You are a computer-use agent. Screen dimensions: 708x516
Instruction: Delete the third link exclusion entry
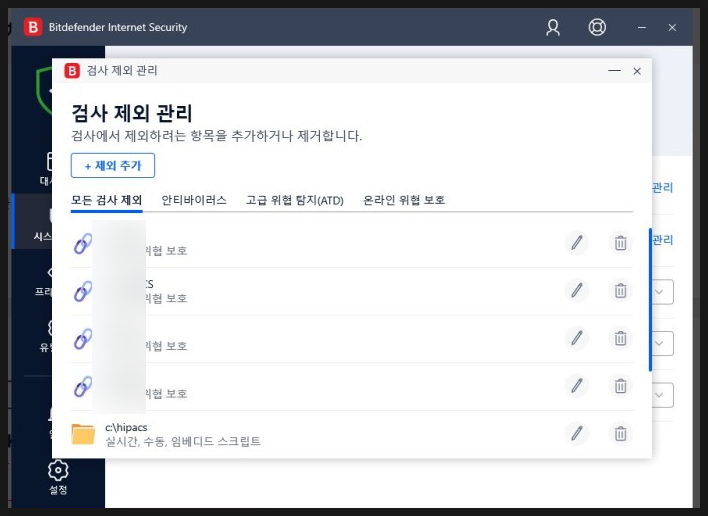[620, 338]
